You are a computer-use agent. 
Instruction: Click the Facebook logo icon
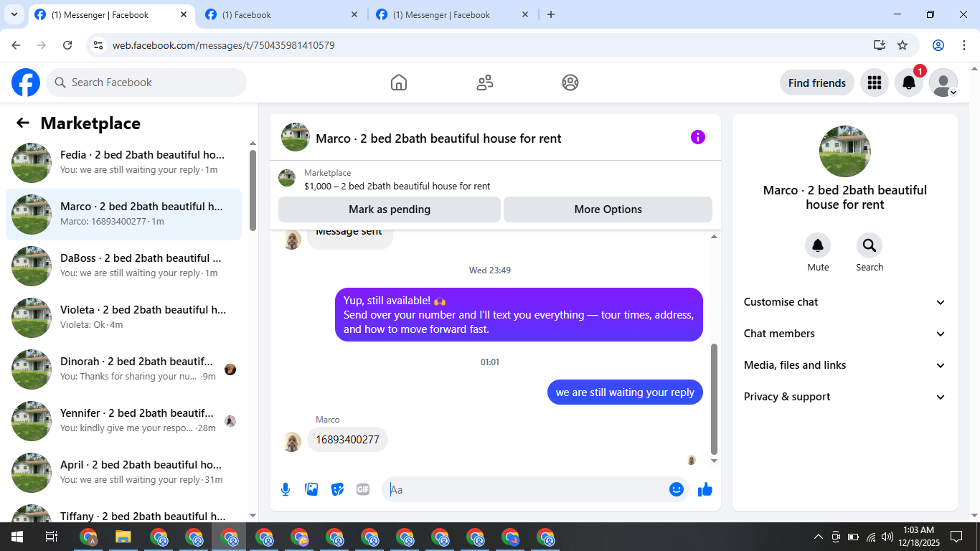pyautogui.click(x=26, y=83)
